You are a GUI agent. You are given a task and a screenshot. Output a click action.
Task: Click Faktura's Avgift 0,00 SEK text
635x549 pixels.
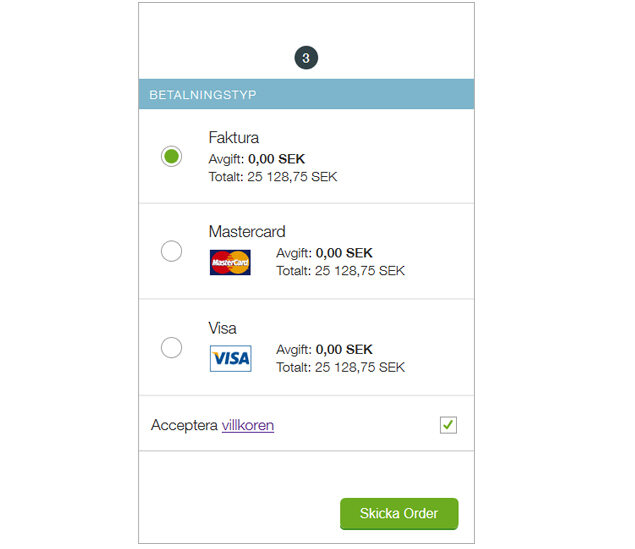click(257, 158)
